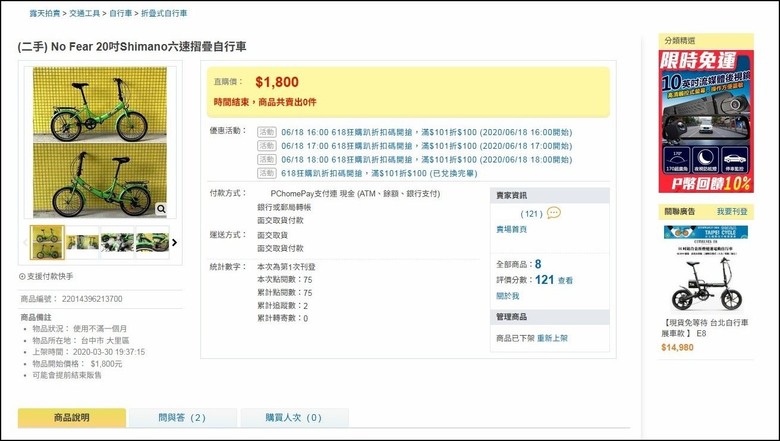The width and height of the screenshot is (780, 441).
Task: Open the 關於我 seller link
Action: [x=507, y=296]
